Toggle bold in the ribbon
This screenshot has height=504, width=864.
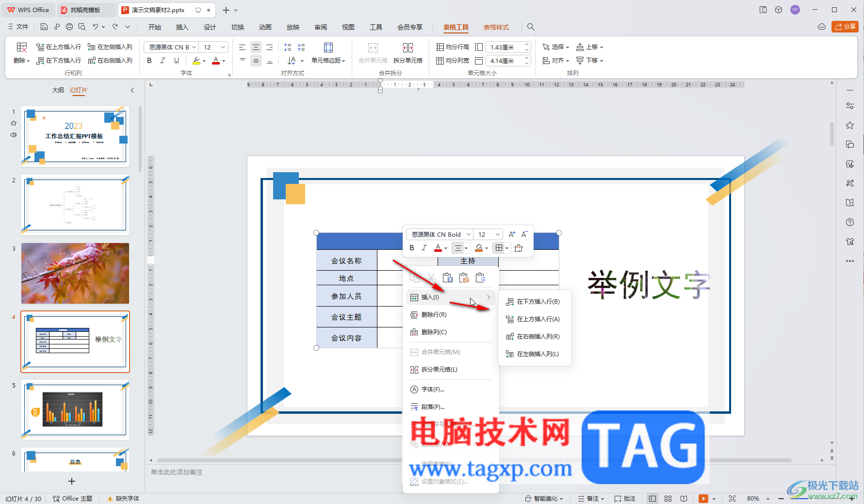tap(149, 61)
